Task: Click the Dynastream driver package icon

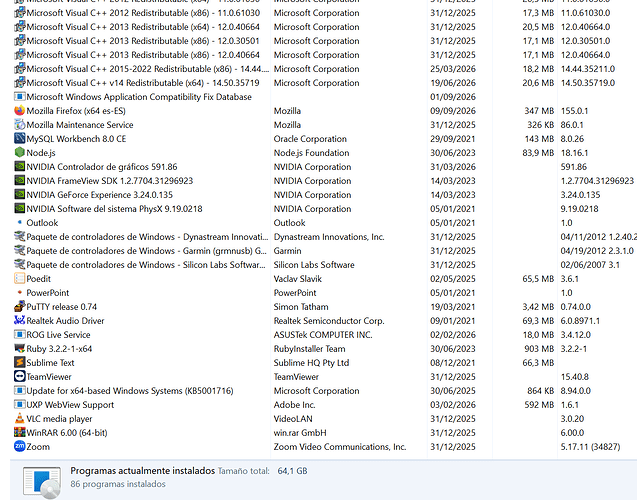Action: pos(20,236)
